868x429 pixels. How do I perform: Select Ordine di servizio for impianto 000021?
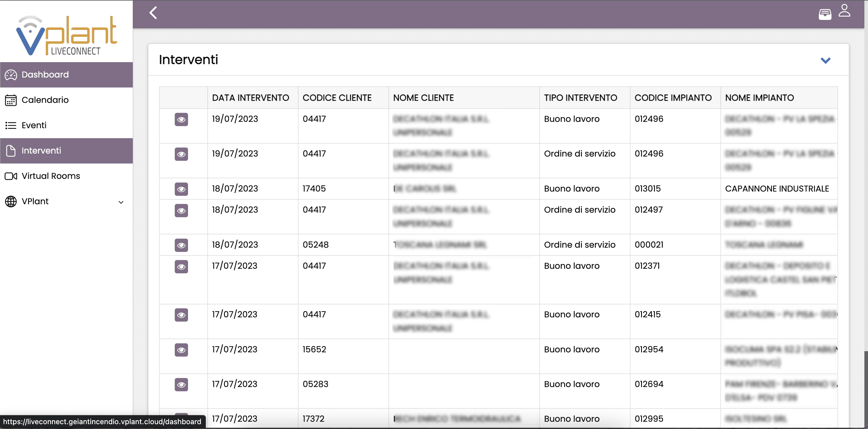[585, 245]
